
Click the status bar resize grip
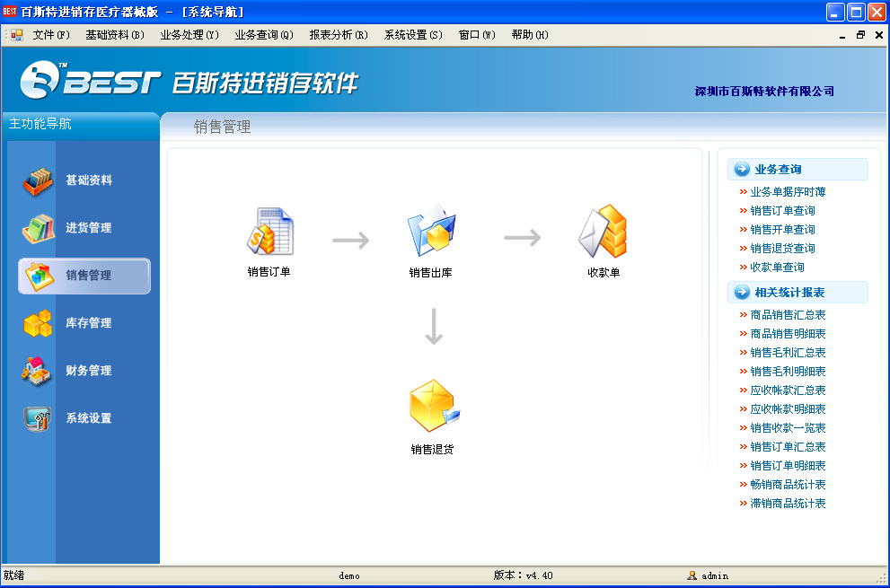(x=882, y=577)
